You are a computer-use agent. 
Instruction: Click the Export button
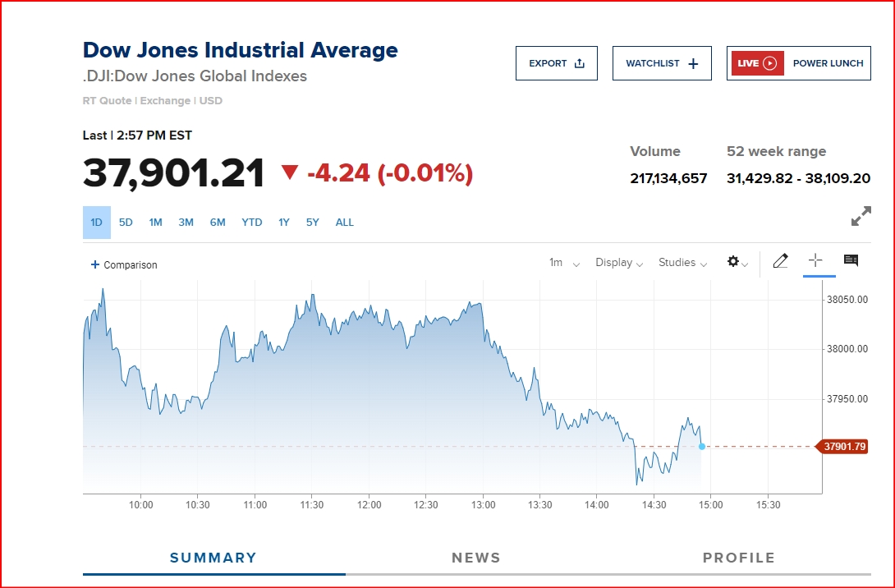pos(556,63)
